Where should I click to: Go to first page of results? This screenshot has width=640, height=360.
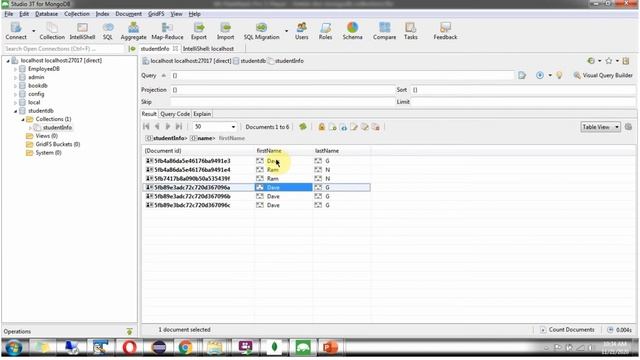146,127
